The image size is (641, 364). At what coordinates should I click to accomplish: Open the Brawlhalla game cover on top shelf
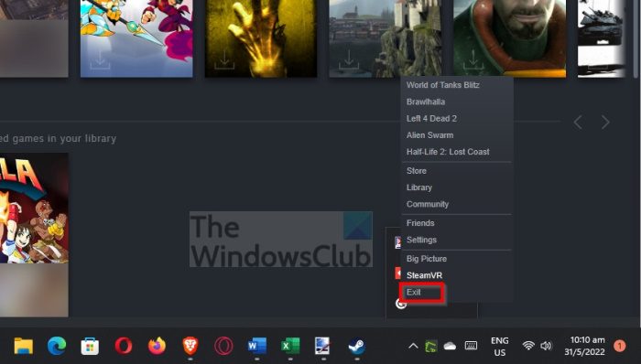point(136,38)
